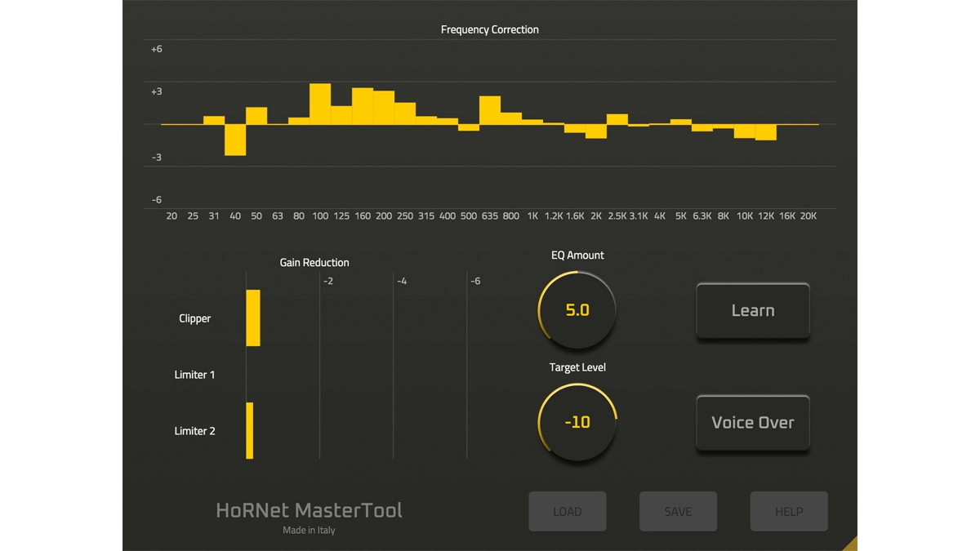
Task: Click the '20' frequency axis label
Action: click(171, 216)
